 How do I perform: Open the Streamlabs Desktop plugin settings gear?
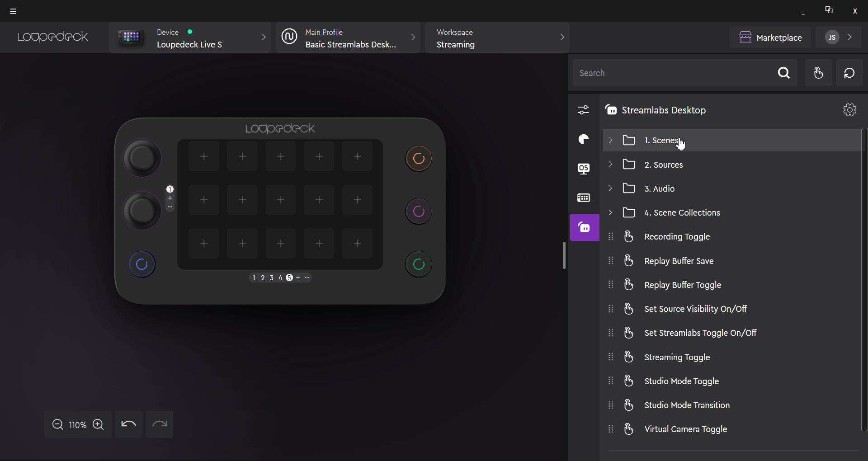[849, 110]
